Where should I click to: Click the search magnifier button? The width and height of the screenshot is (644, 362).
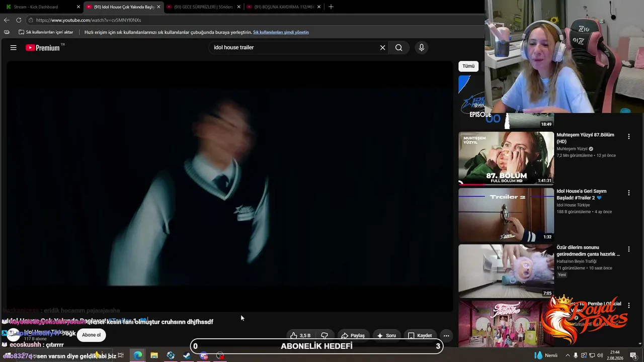click(398, 48)
